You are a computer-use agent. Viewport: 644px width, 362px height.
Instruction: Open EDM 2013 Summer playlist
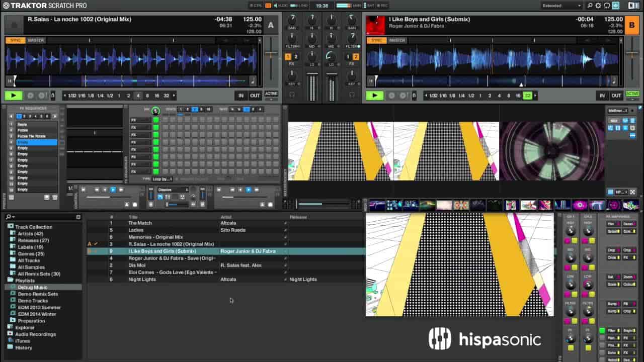tap(39, 307)
